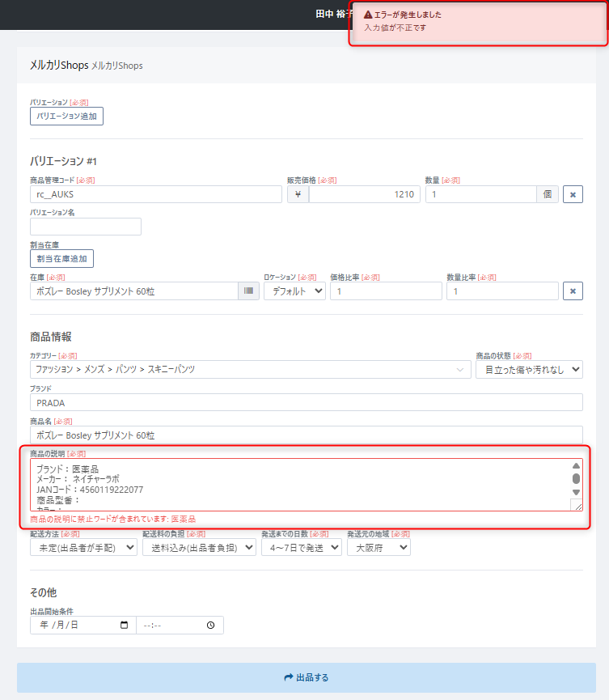Click the バリエーション追加 button
The width and height of the screenshot is (609, 700).
click(x=66, y=116)
